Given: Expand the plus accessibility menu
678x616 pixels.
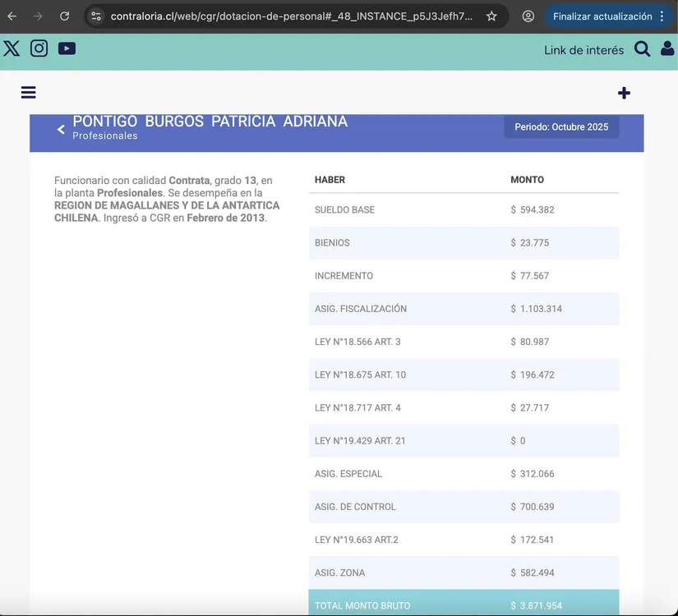Looking at the screenshot, I should pos(624,93).
